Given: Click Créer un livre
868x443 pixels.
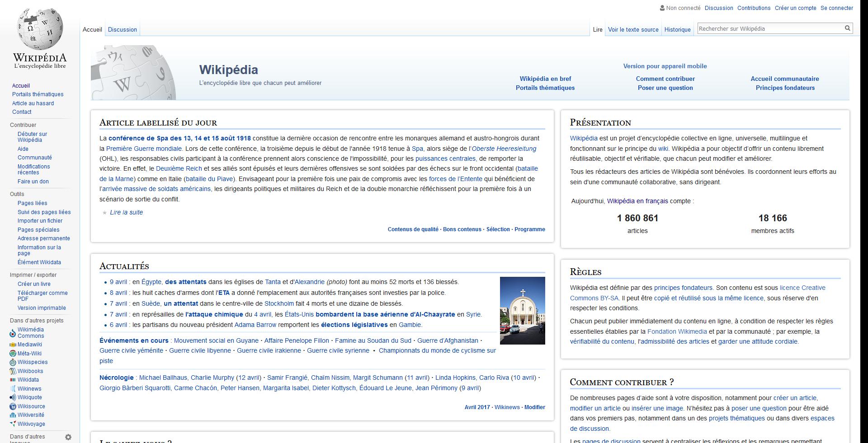Looking at the screenshot, I should click(34, 284).
